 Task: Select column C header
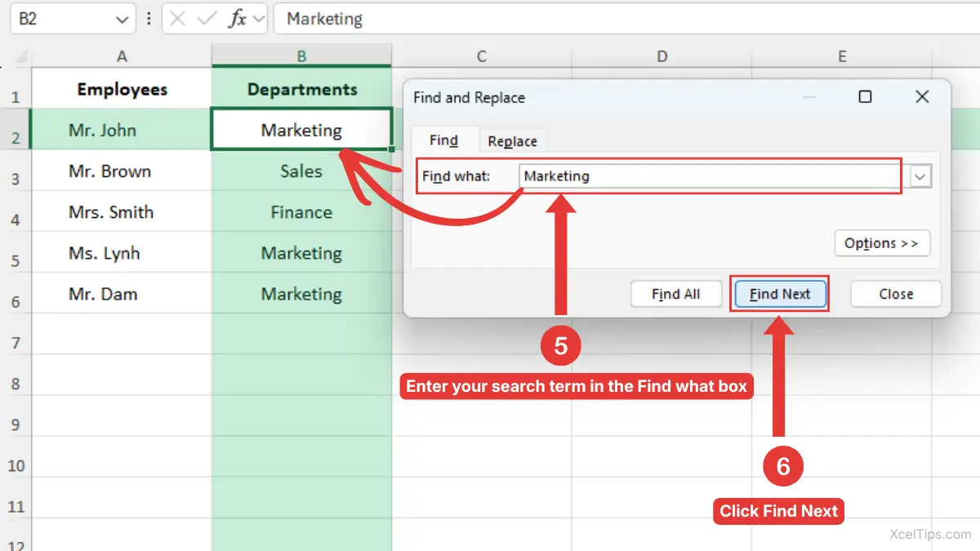[482, 56]
